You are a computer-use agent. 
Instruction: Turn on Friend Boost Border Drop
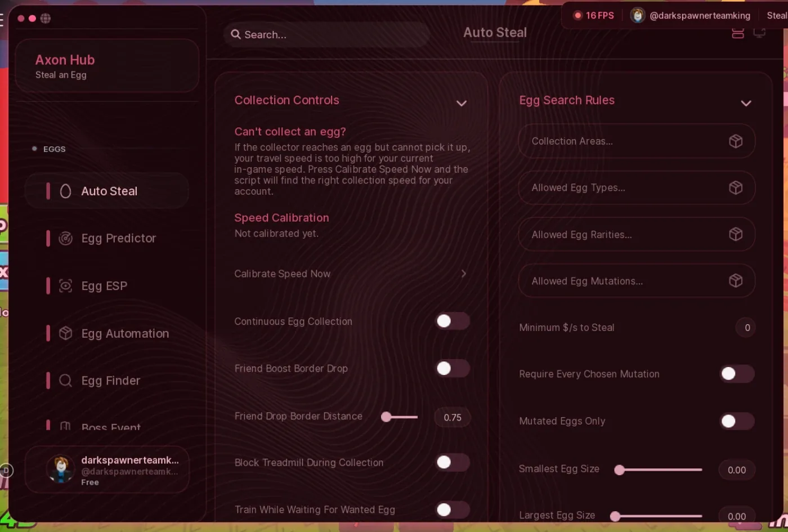[x=453, y=368]
